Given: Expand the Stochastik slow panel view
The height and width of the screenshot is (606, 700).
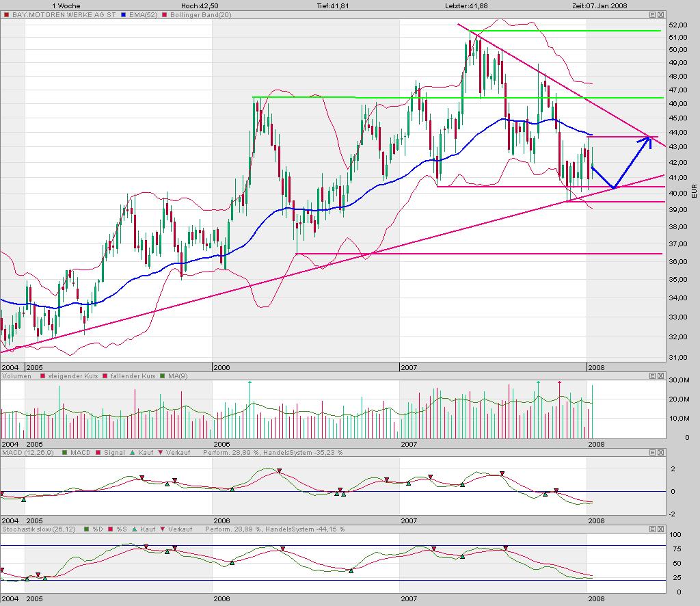Looking at the screenshot, I should click(651, 529).
